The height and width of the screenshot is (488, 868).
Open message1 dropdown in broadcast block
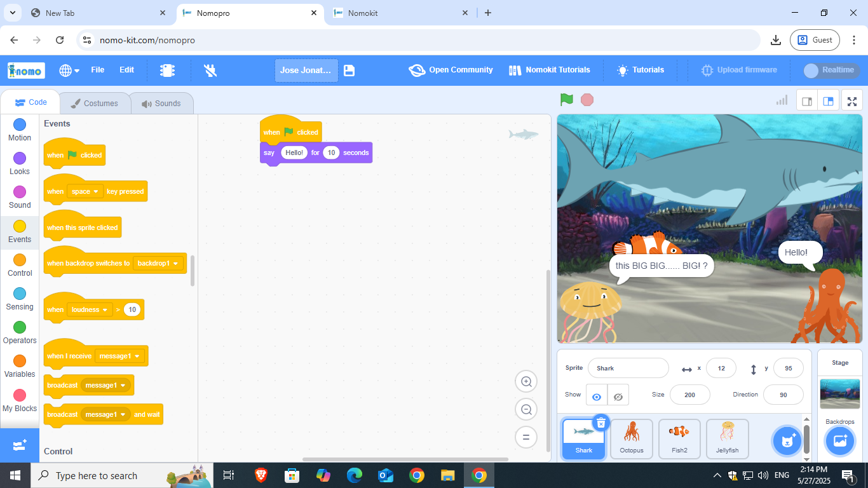[x=106, y=385]
